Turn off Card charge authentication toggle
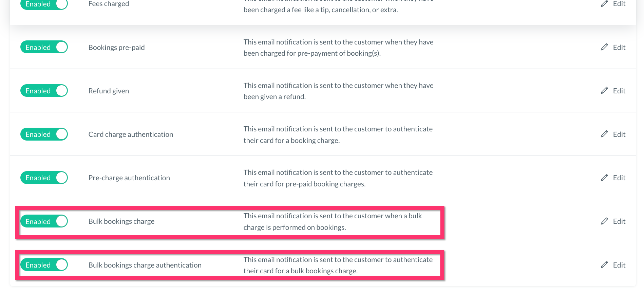 [44, 134]
